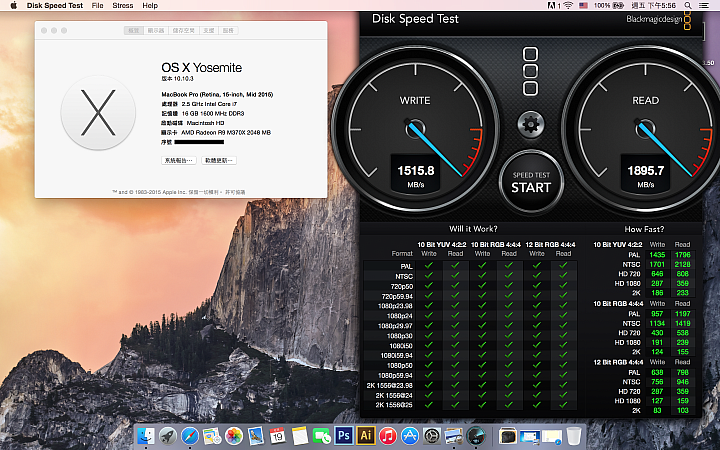Viewport: 720px width, 450px height.
Task: Open Mail eagle-stamp icon in dock
Action: (256, 435)
